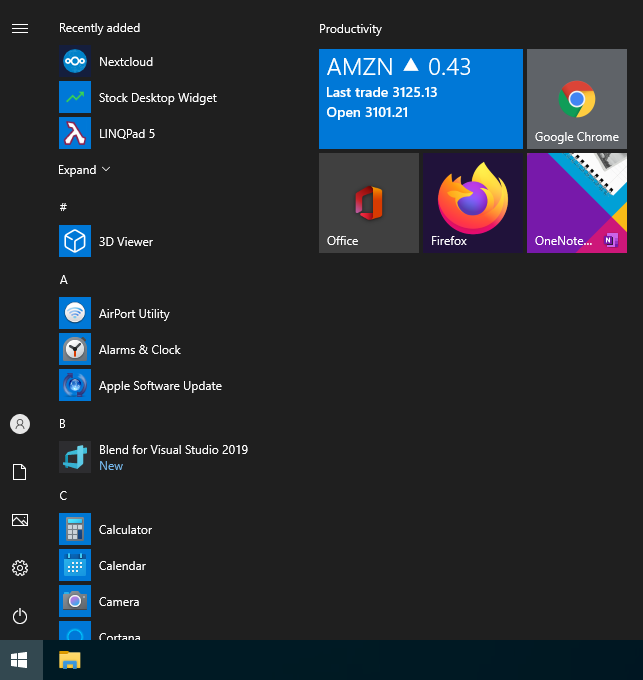This screenshot has height=680, width=643.
Task: Click the Calculator label
Action: (125, 530)
